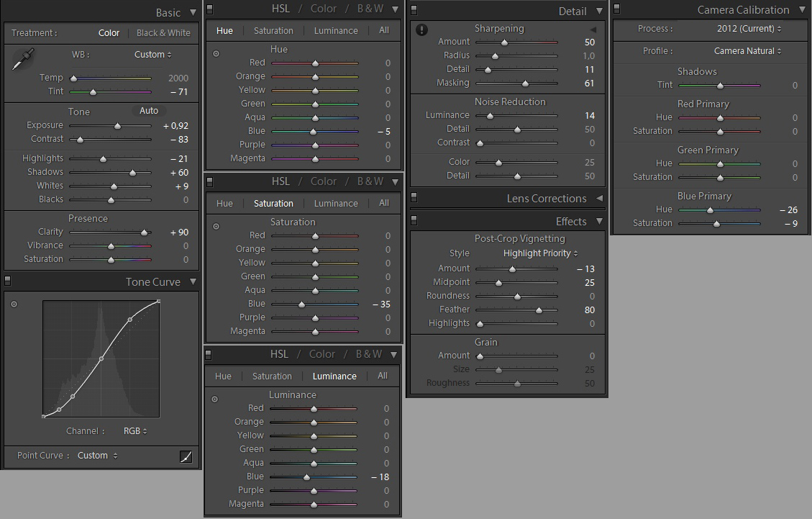Open the Vignetting Style Highlight Priority menu

pyautogui.click(x=540, y=253)
